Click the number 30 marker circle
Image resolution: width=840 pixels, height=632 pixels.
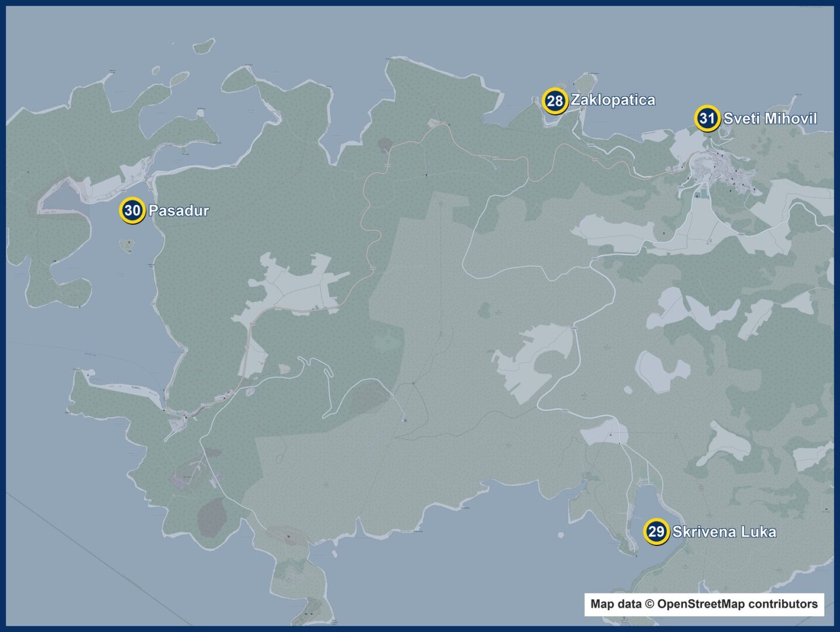[x=132, y=210]
